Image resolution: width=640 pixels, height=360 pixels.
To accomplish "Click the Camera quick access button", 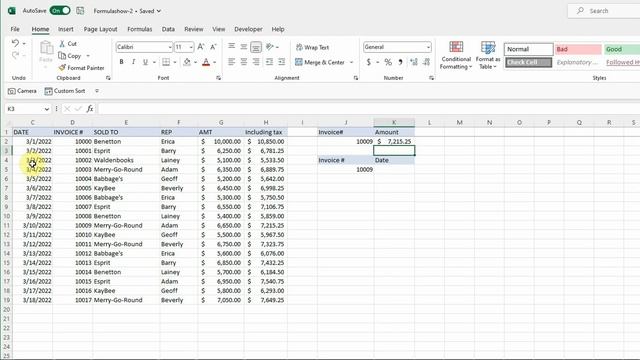I will click(22, 91).
